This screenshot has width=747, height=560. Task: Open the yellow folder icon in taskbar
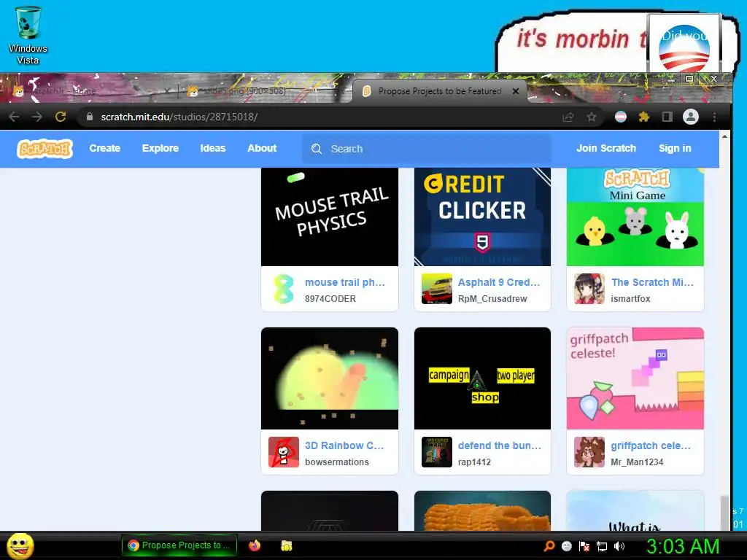[x=286, y=545]
